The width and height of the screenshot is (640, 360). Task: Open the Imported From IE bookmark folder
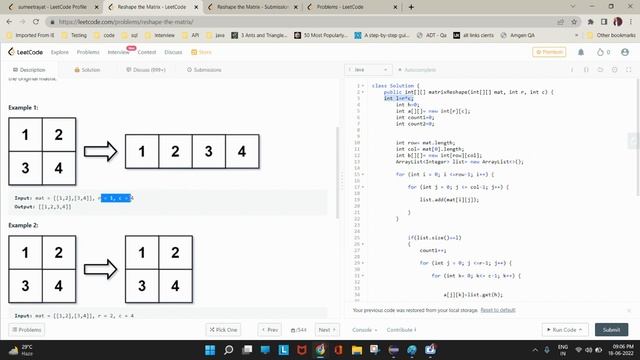pyautogui.click(x=31, y=36)
